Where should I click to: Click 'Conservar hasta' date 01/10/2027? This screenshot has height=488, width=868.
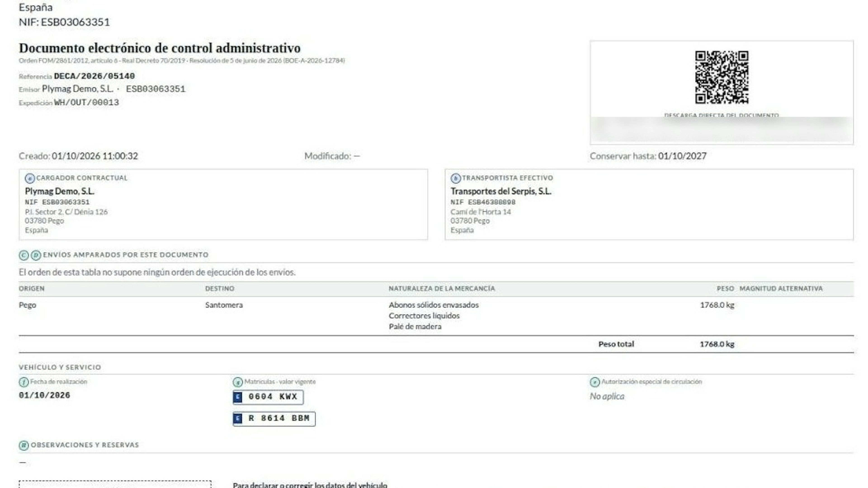(x=682, y=156)
